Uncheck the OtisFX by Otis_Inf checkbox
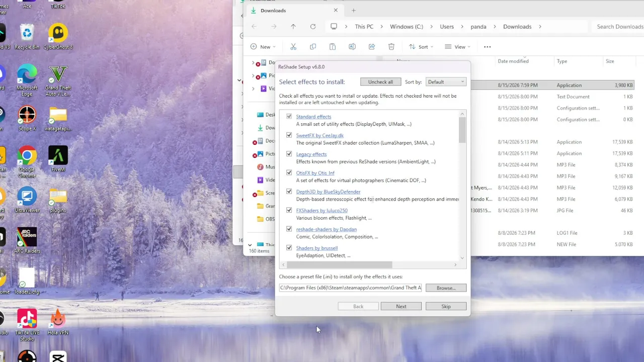 pos(289,172)
